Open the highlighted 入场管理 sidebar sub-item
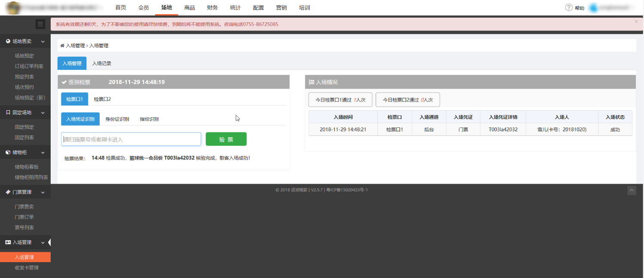644x278 pixels. click(25, 257)
